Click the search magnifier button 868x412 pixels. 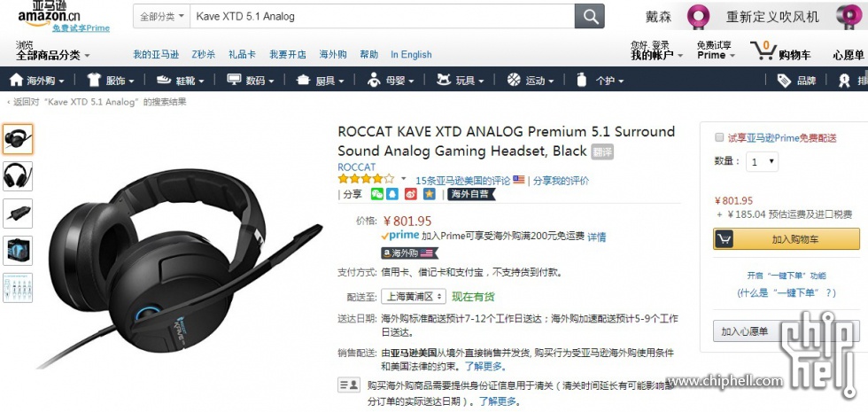coord(590,16)
